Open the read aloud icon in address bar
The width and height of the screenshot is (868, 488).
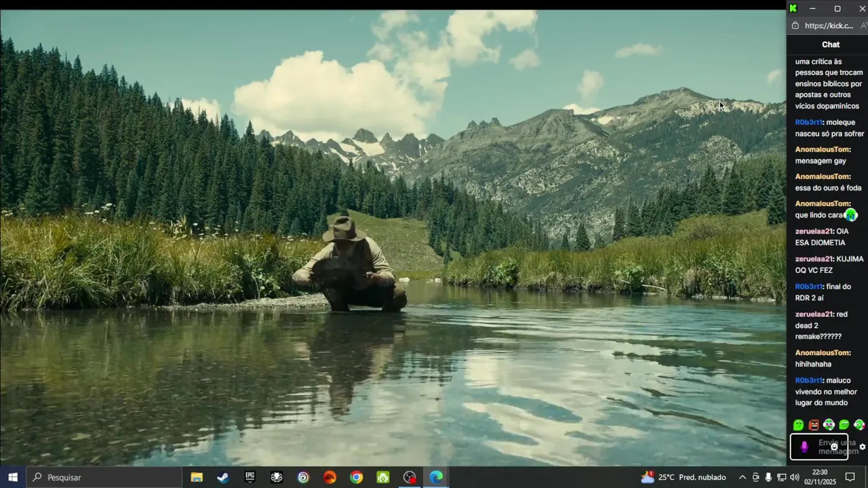tap(864, 26)
